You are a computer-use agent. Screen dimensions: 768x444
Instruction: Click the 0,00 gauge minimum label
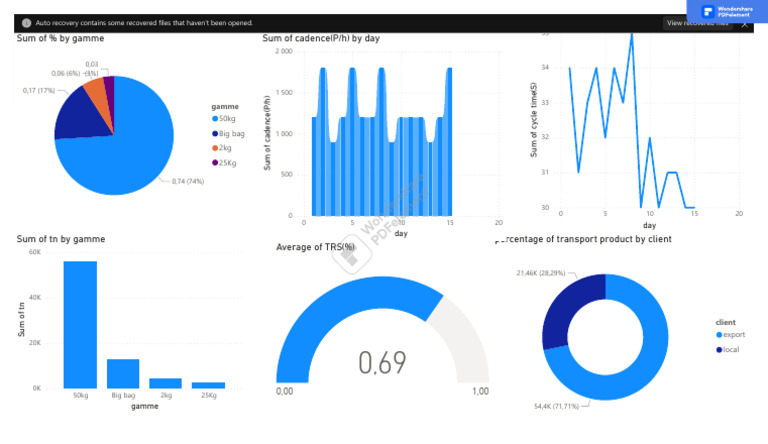[x=285, y=391]
